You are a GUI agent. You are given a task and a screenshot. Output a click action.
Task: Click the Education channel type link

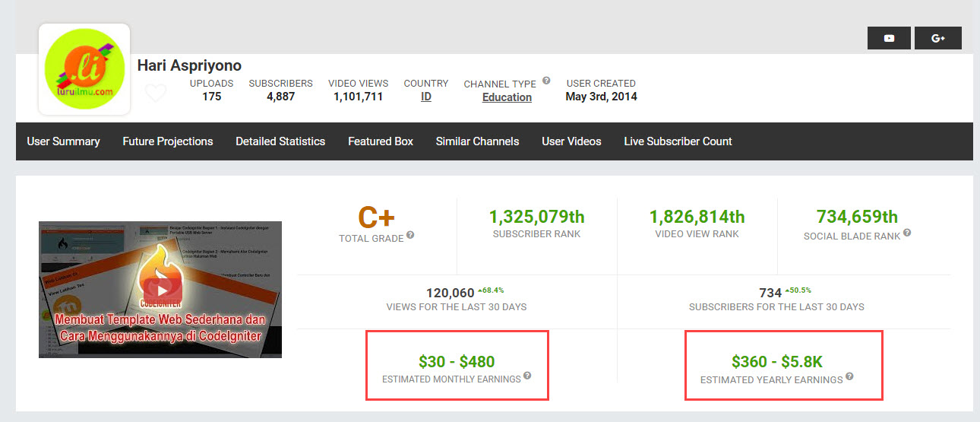(x=507, y=97)
